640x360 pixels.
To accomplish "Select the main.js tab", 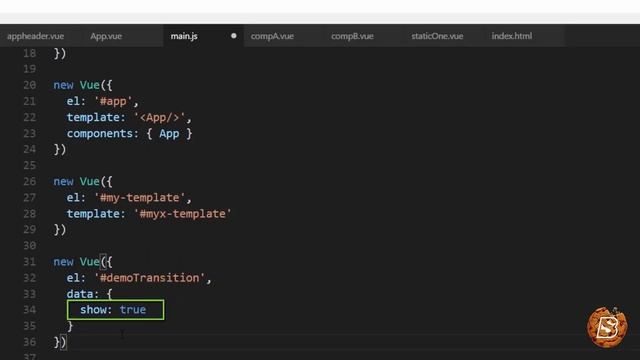I will point(184,36).
